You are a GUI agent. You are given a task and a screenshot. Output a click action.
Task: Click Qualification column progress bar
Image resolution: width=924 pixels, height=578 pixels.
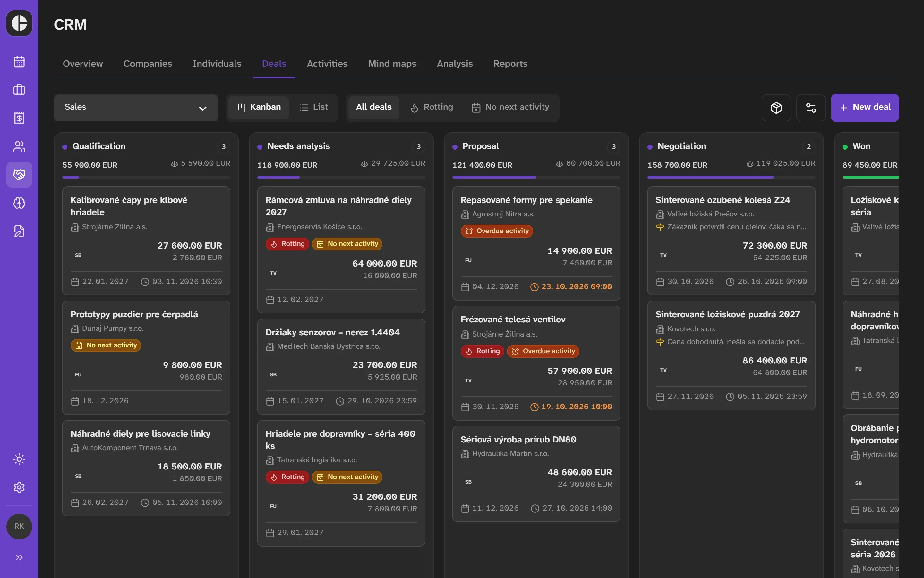pyautogui.click(x=146, y=177)
